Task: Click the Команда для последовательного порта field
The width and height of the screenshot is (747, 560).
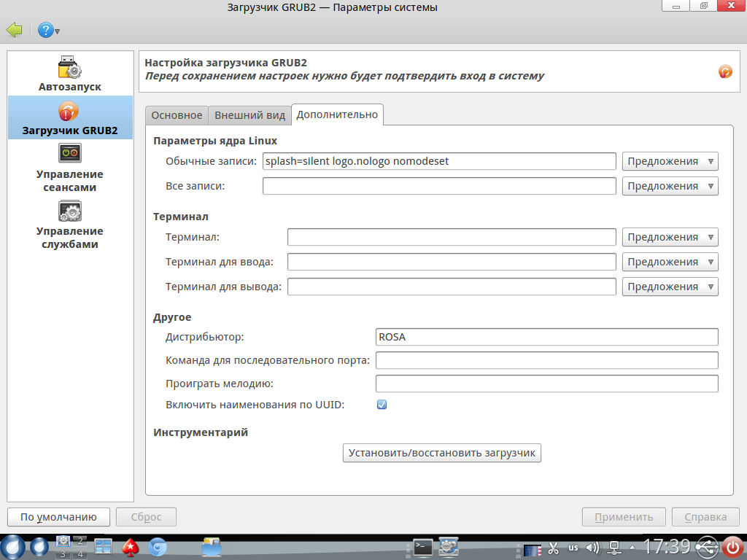Action: (x=547, y=360)
